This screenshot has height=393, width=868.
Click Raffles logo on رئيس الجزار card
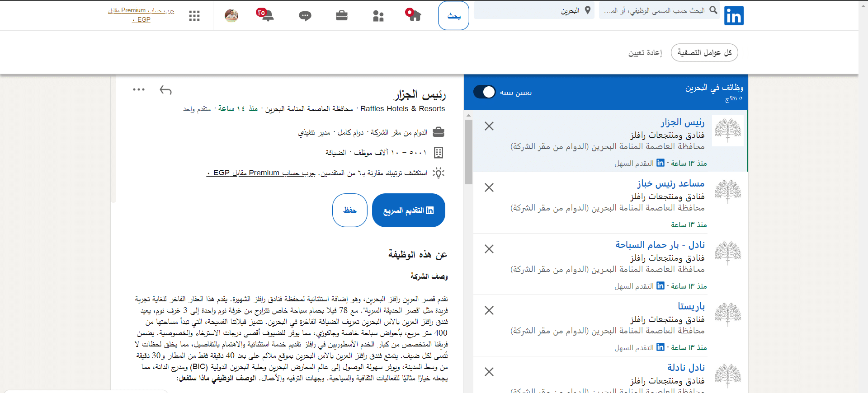[x=728, y=131]
